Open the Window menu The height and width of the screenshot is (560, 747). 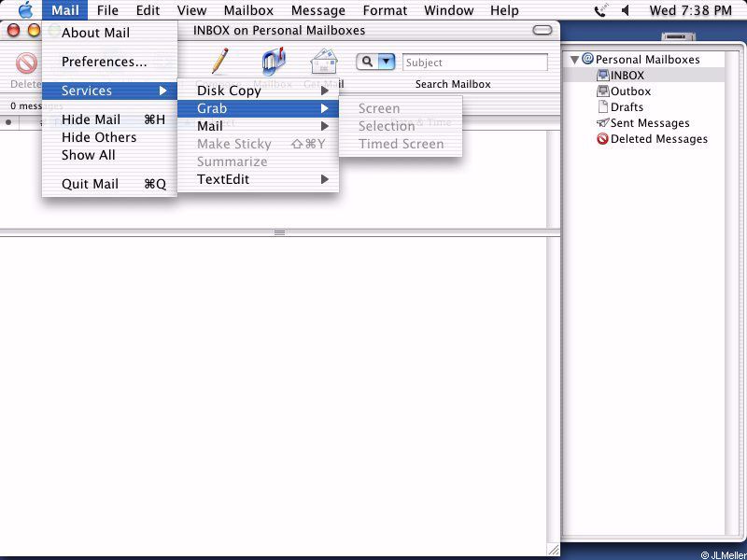point(449,10)
